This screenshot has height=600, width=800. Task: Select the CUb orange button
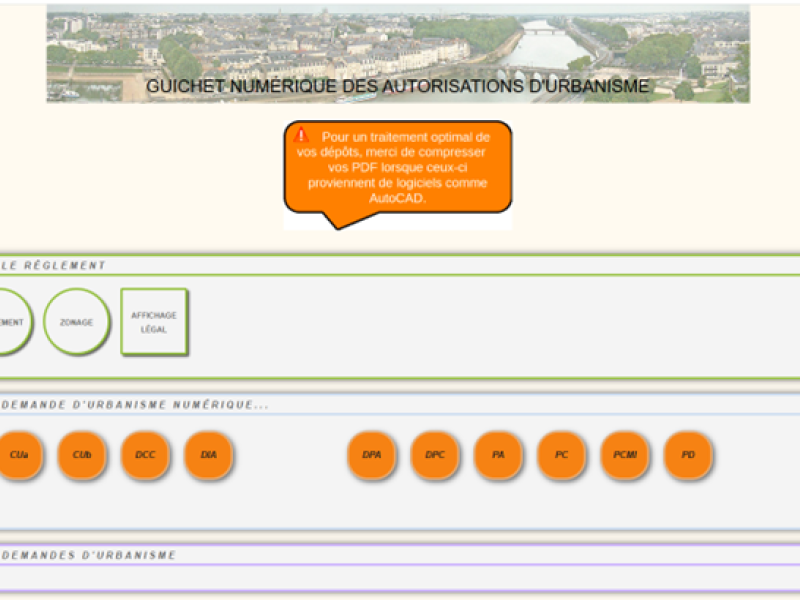coord(82,455)
